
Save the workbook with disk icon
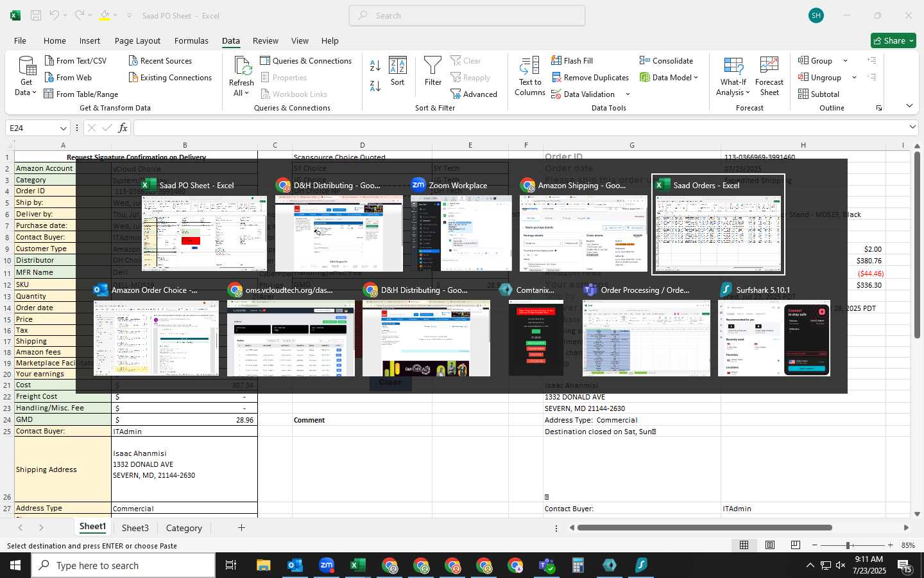point(36,15)
